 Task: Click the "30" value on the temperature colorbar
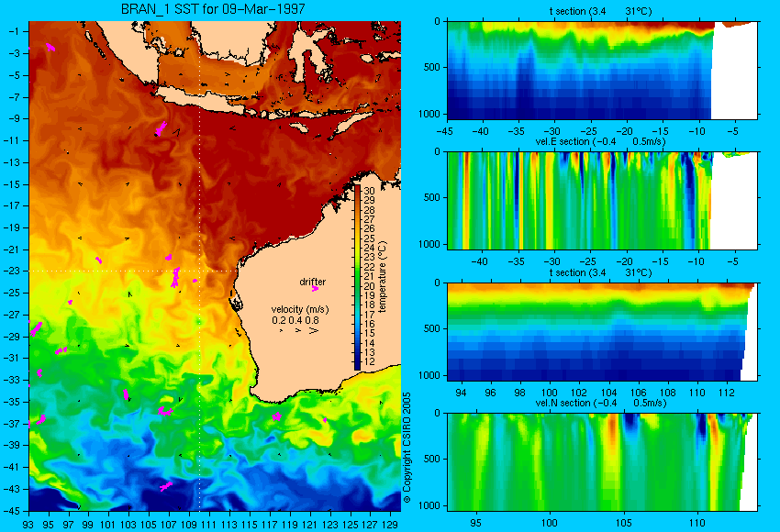[x=369, y=191]
